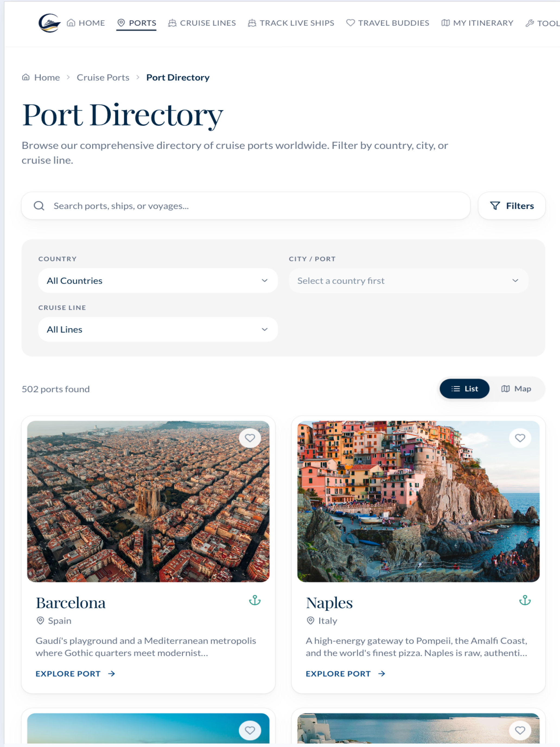Click the Italy location label

click(x=322, y=621)
